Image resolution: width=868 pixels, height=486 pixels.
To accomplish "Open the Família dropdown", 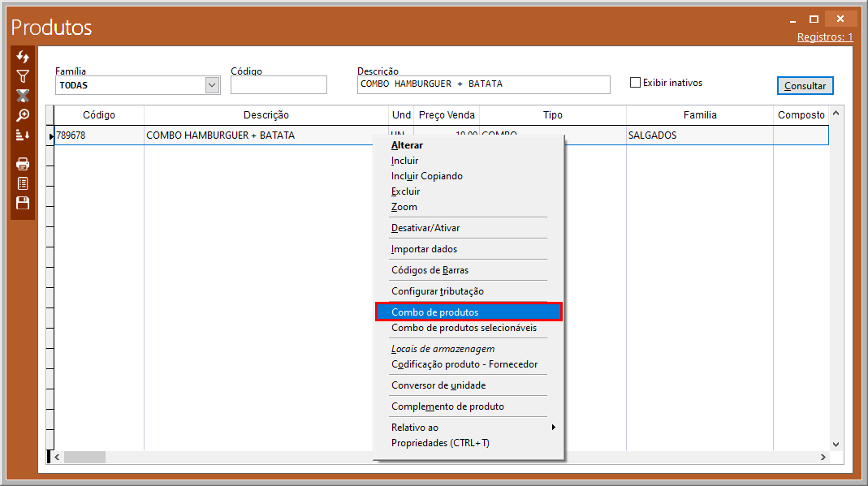I will point(212,84).
